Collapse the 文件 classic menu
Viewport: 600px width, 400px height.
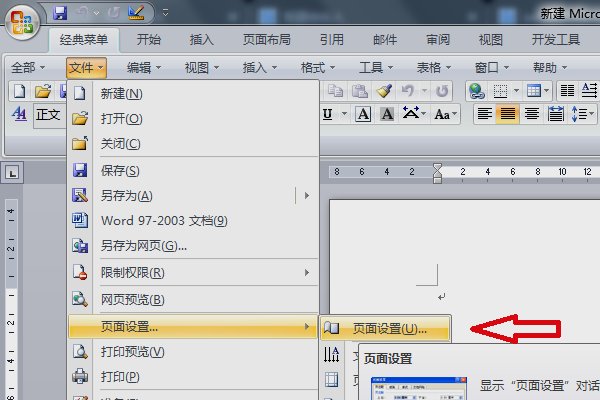86,68
